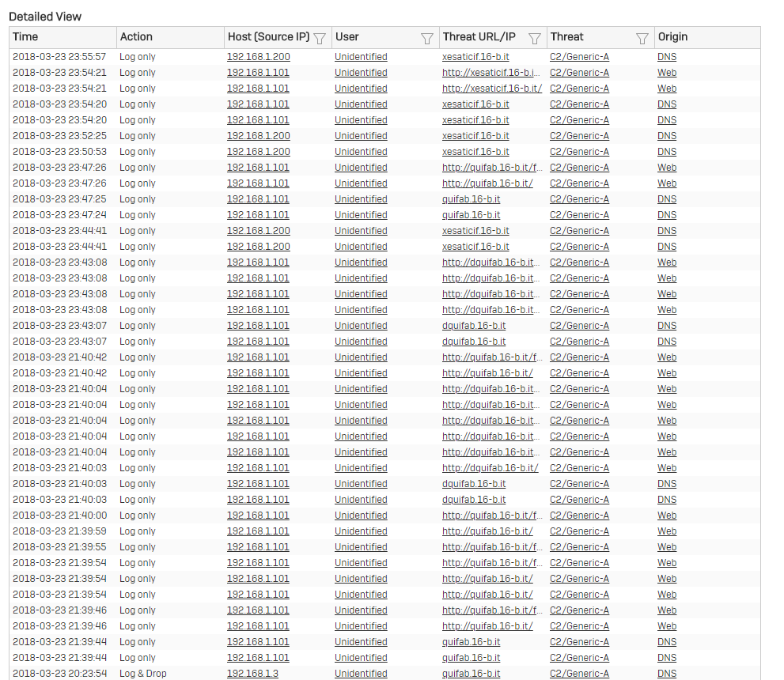Image resolution: width=784 pixels, height=680 pixels.
Task: Open Unidentified user in the 20:23:54 row
Action: (361, 674)
